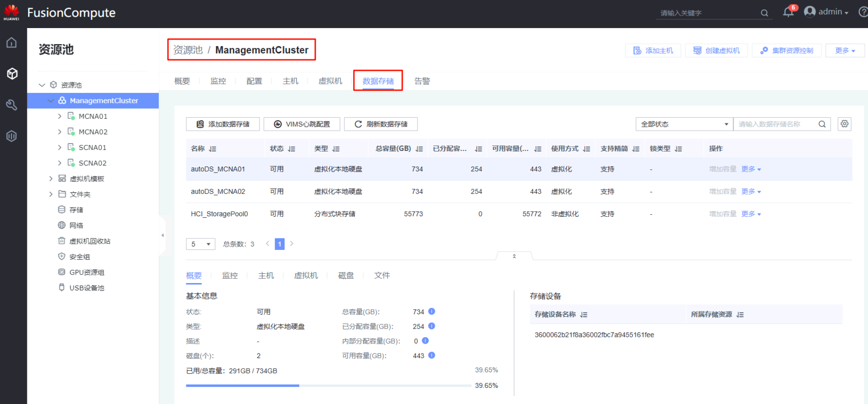Open the wrench tools icon in sidebar

click(x=12, y=105)
